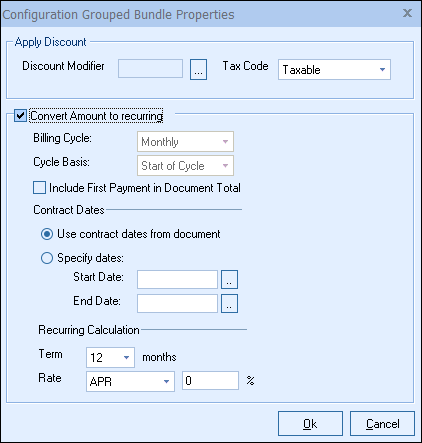
Task: Click the Discount Modifier text field
Action: pyautogui.click(x=150, y=69)
